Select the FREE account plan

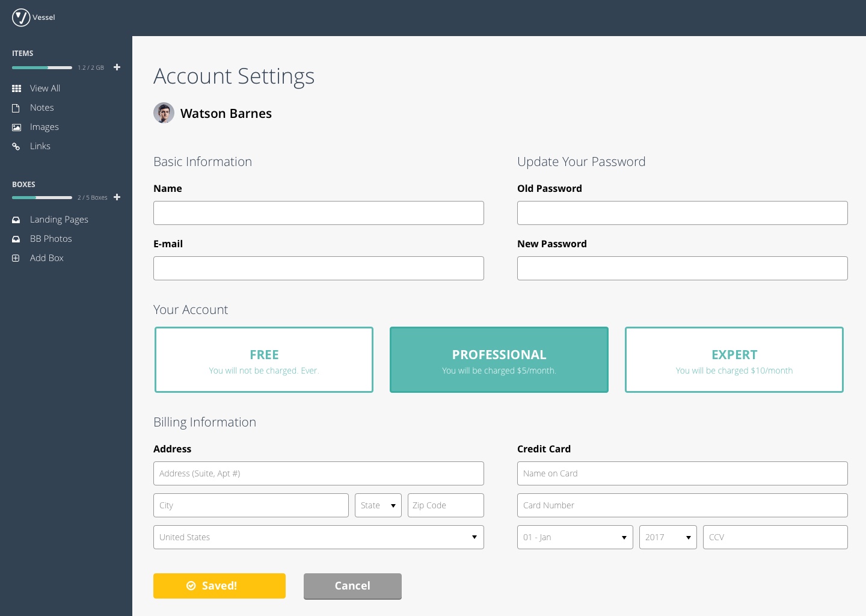[x=264, y=360]
